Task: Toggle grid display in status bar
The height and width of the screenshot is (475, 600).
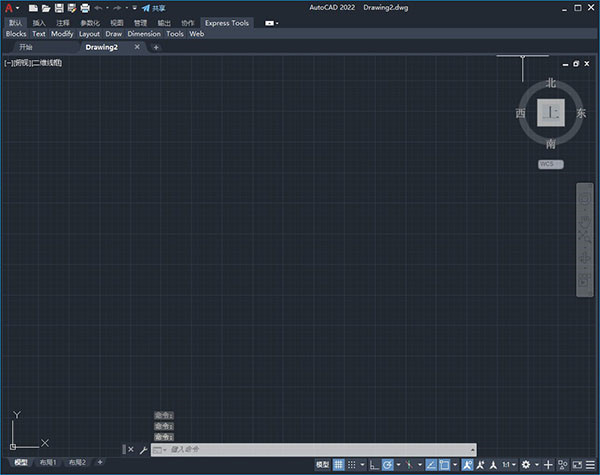Action: tap(339, 465)
